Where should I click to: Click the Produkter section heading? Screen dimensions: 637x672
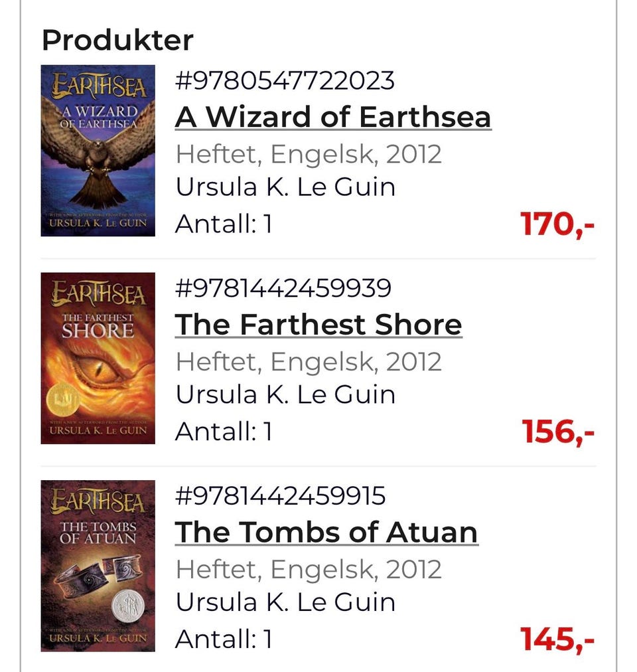coord(117,41)
